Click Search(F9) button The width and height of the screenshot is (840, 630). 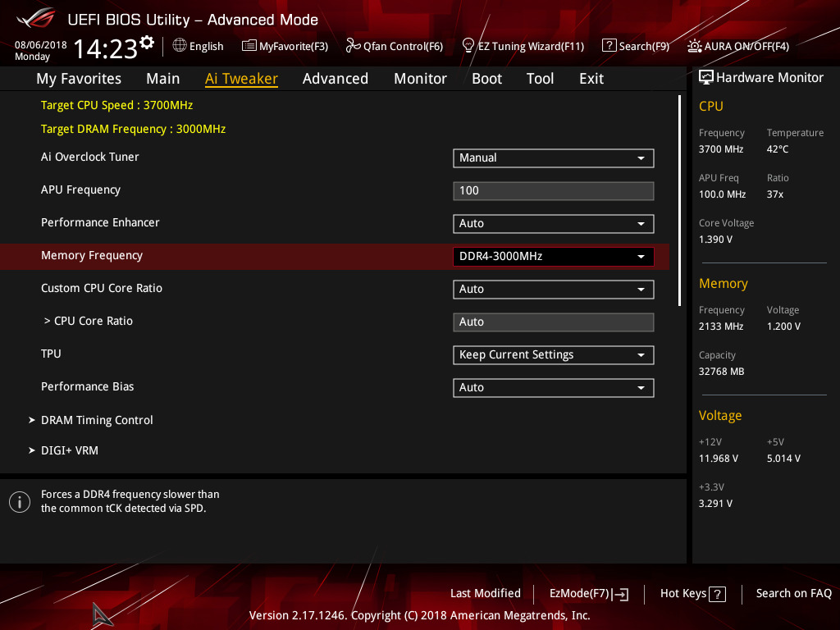coord(636,46)
